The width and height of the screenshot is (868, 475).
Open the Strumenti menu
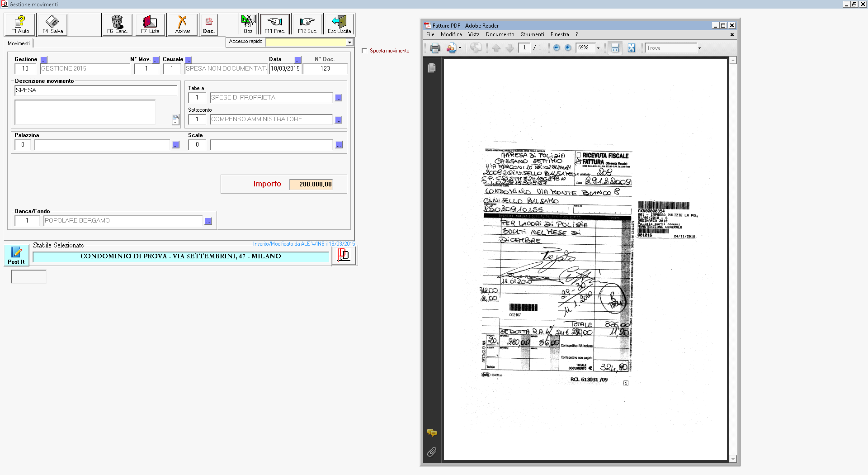(533, 34)
